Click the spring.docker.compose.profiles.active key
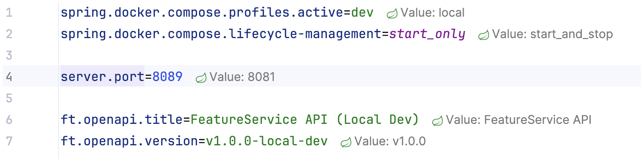 point(201,13)
